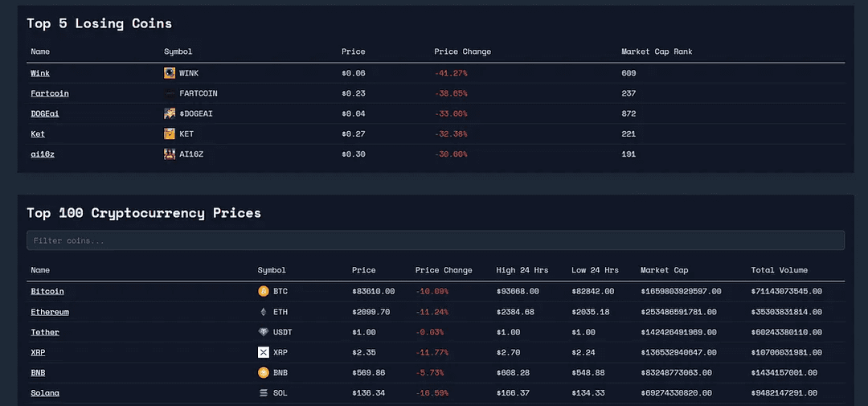Select Wink's -41.27% price change
This screenshot has width=868, height=406.
(x=451, y=73)
